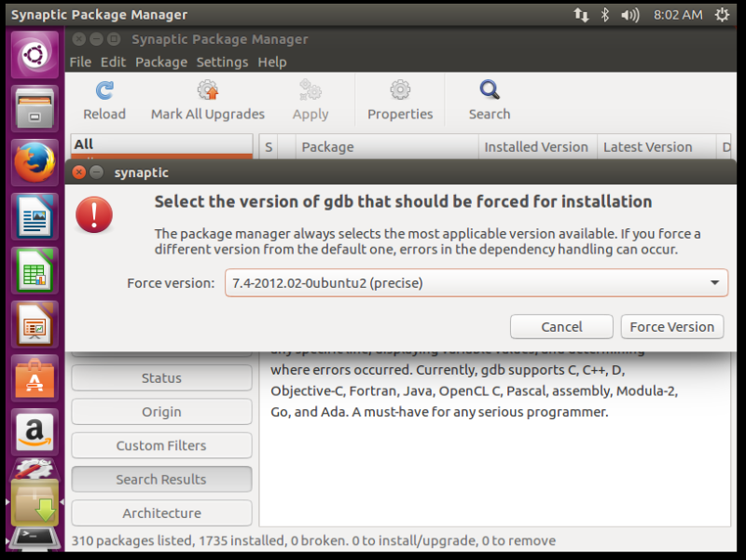Open Ubuntu Software Center from the dock
The image size is (746, 560).
[35, 378]
